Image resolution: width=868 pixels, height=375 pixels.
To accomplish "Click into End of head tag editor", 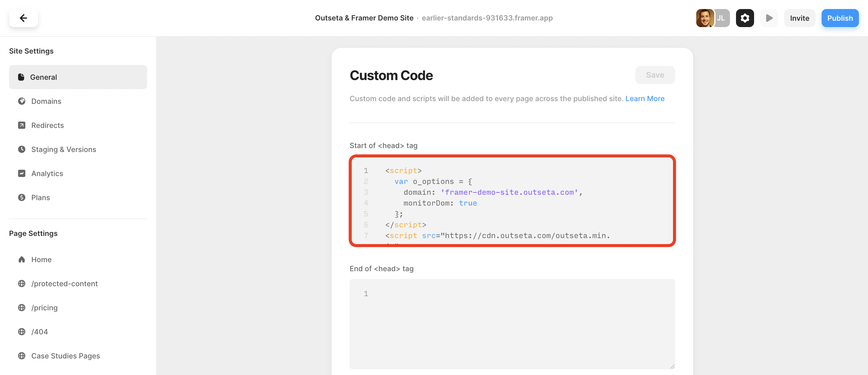I will tap(512, 323).
